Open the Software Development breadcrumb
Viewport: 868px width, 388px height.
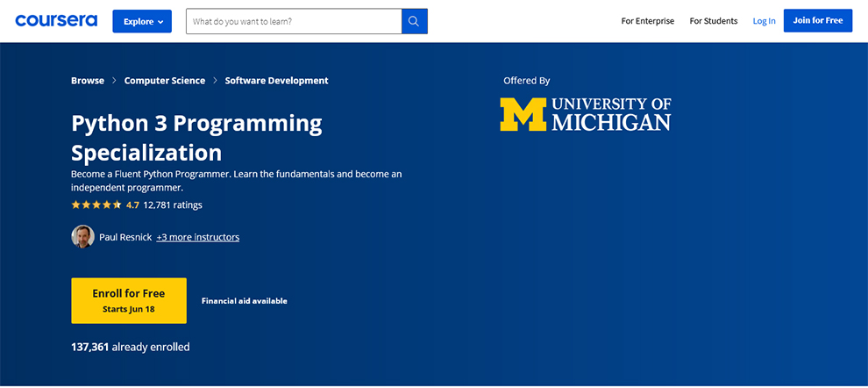[276, 81]
